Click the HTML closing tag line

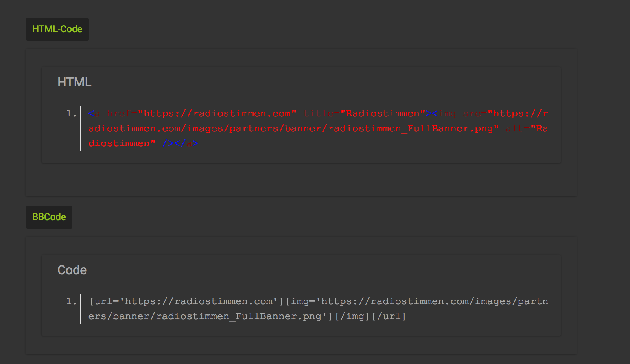click(x=144, y=143)
